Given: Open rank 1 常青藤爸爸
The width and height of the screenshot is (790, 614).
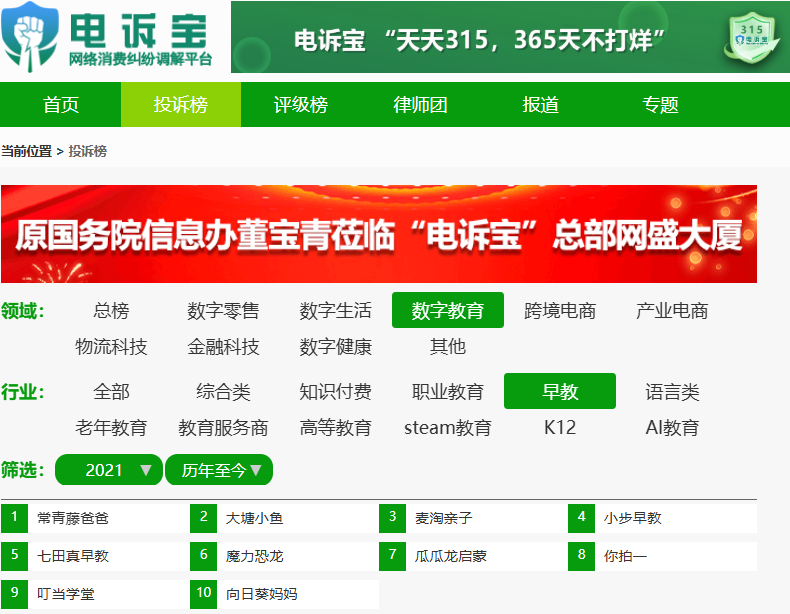Looking at the screenshot, I should point(95,518).
